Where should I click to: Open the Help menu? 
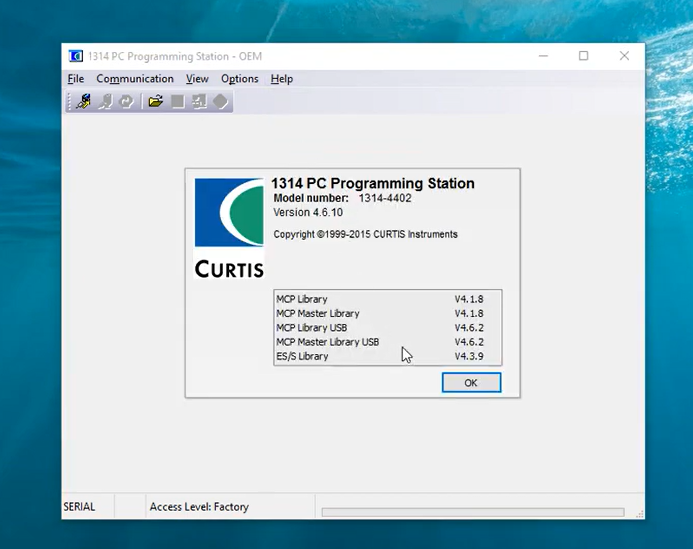click(282, 79)
